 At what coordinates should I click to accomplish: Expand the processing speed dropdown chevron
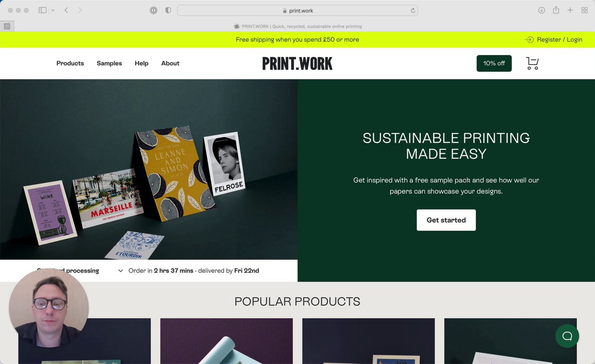120,271
